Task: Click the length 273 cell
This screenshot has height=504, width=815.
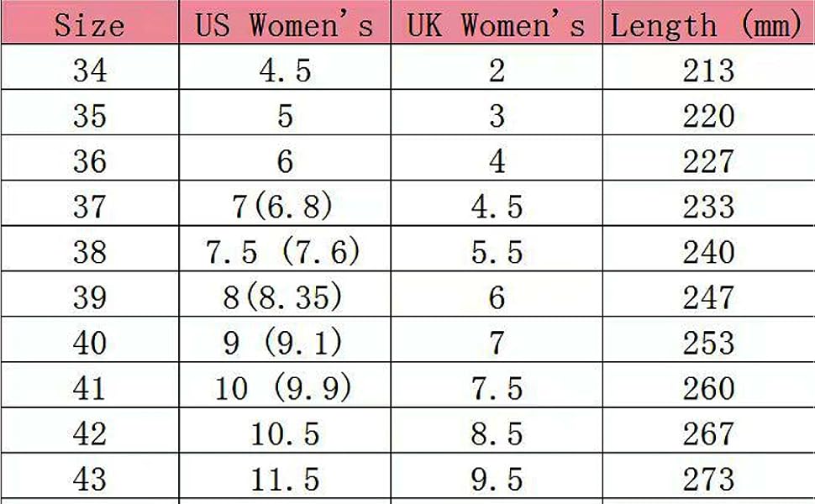Action: point(708,475)
